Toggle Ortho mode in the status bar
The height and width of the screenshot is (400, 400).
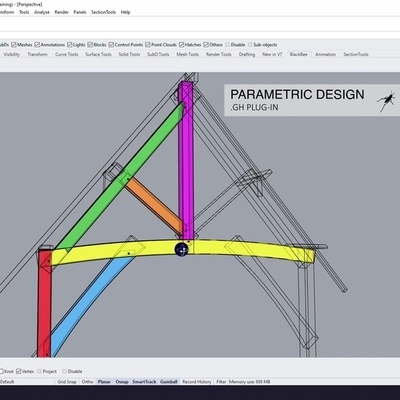point(87,382)
